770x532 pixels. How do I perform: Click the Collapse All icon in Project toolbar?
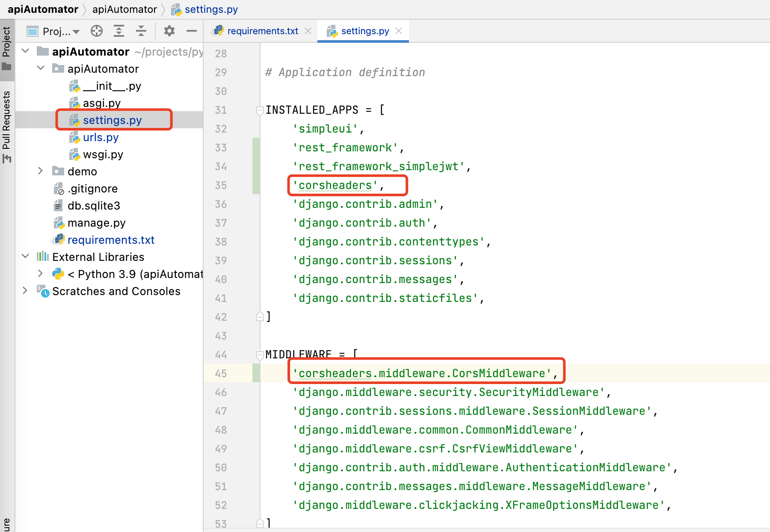pyautogui.click(x=141, y=31)
